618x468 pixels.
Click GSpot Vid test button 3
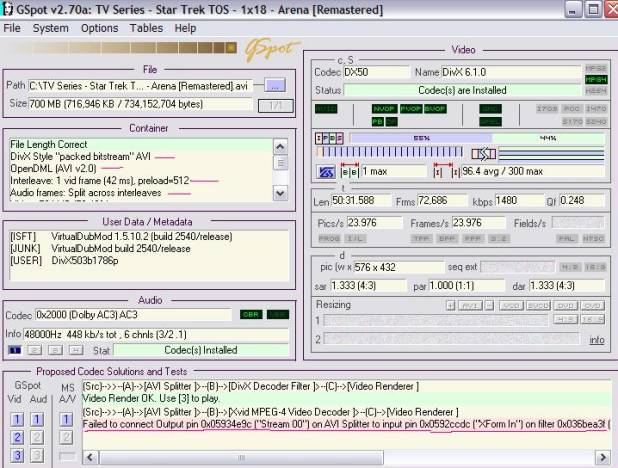(x=17, y=455)
